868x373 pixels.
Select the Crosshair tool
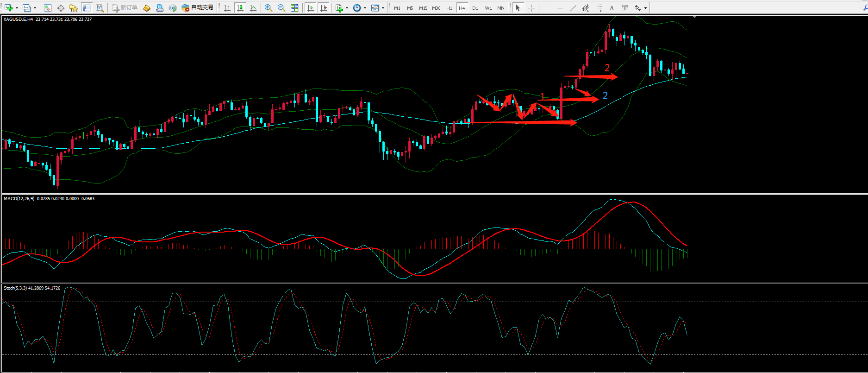click(x=531, y=8)
